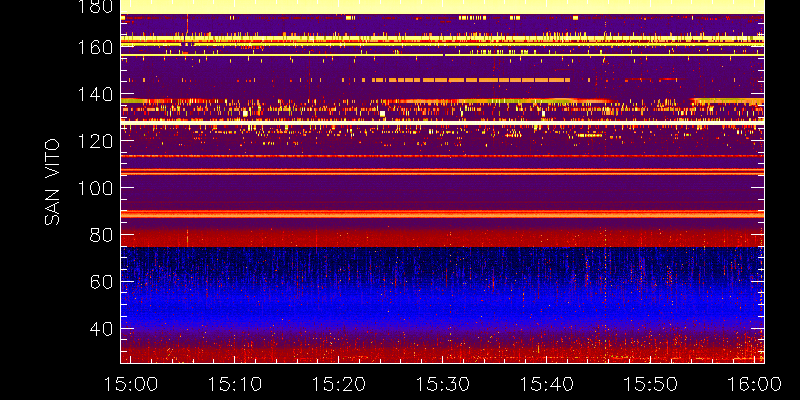Click the 16:00 time axis label
This screenshot has width=800, height=400.
point(755,384)
